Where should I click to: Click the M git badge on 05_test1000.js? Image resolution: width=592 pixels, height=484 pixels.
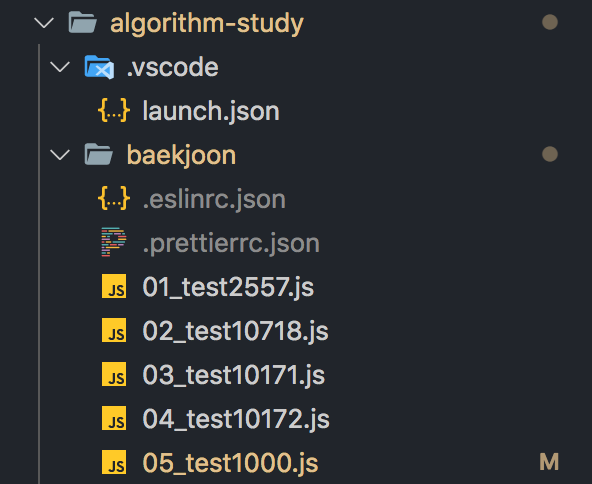549,462
